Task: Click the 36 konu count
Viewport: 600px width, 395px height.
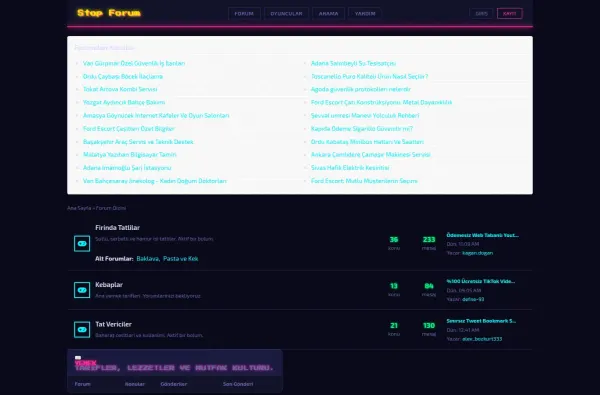Action: (394, 240)
